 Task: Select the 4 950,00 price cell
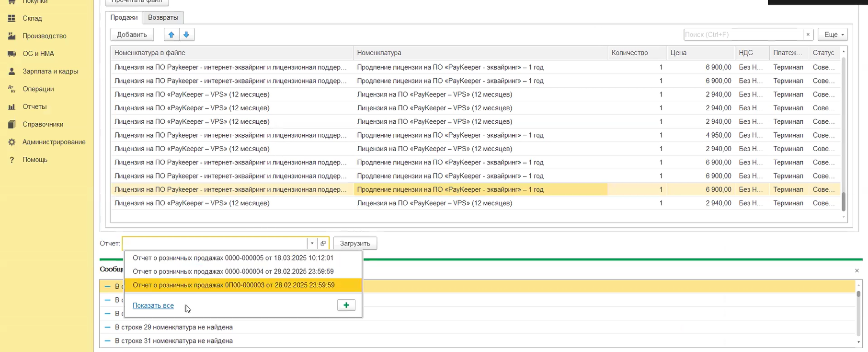[x=701, y=135]
